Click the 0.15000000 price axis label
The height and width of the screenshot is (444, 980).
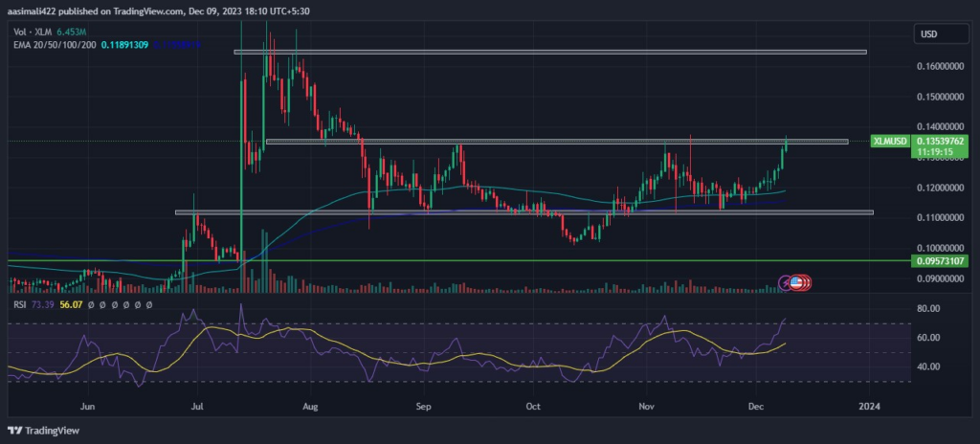coord(942,97)
